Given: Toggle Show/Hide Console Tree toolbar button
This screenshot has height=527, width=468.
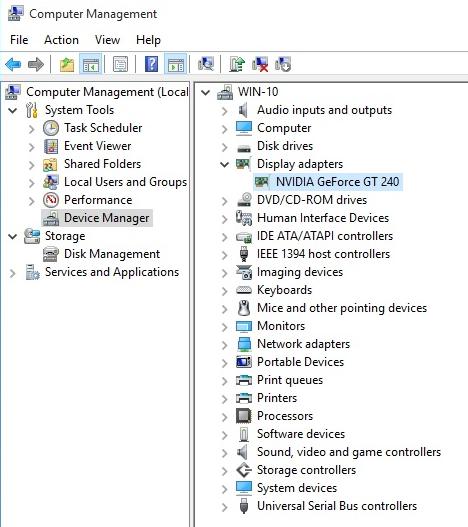Looking at the screenshot, I should click(91, 64).
